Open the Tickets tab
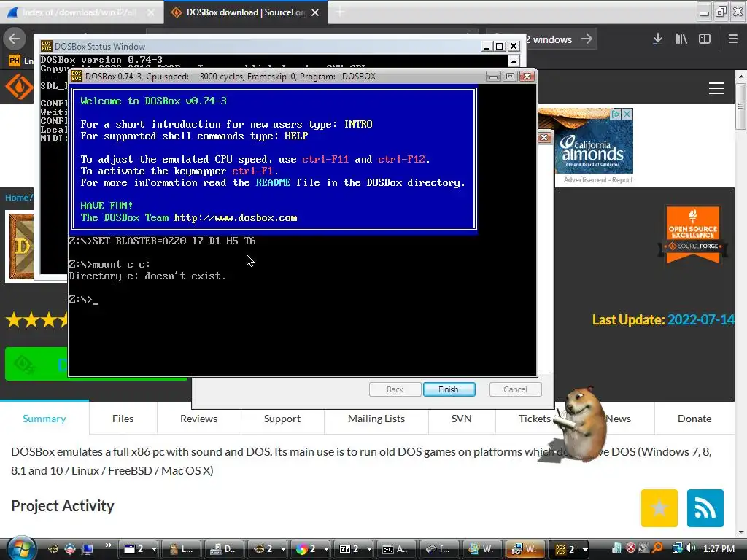Image resolution: width=747 pixels, height=560 pixels. point(534,419)
